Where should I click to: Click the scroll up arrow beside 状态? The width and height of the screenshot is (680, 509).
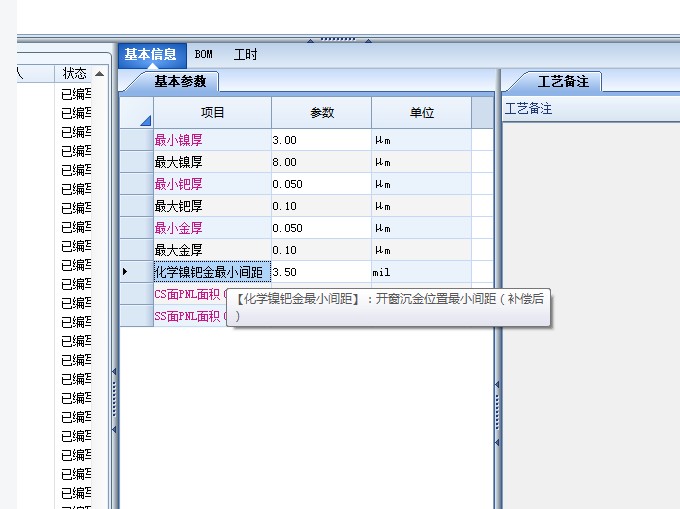(x=99, y=73)
